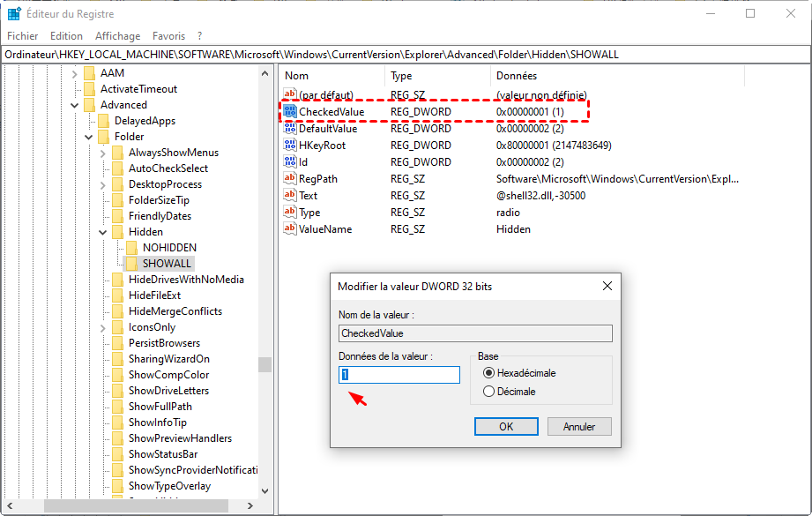Viewport: 812px width, 516px height.
Task: Click the CheckedValue DWORD icon
Action: (x=290, y=111)
